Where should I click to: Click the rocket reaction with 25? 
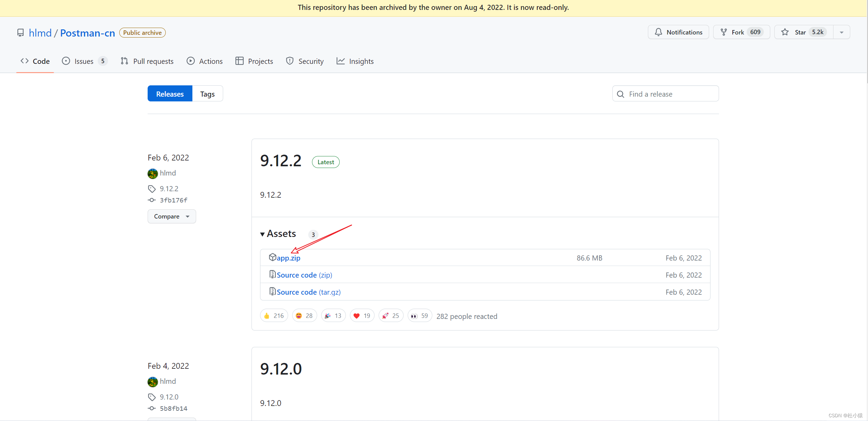(391, 316)
